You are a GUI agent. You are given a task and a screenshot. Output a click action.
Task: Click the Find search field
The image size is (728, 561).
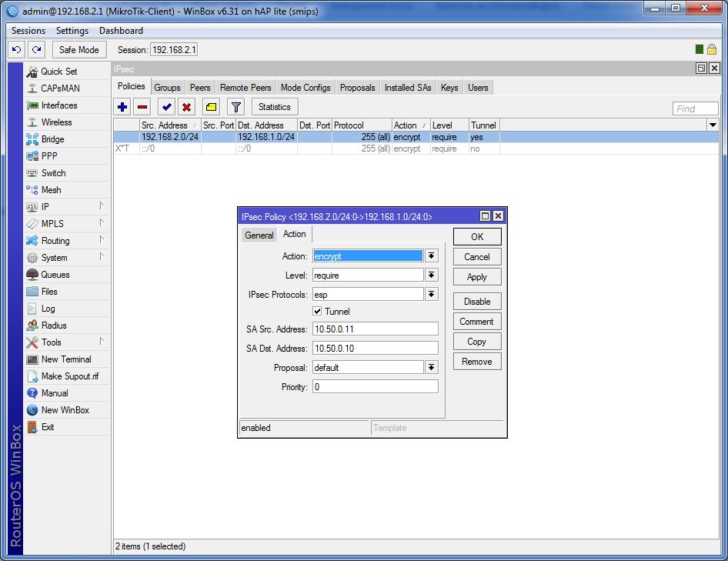coord(695,109)
